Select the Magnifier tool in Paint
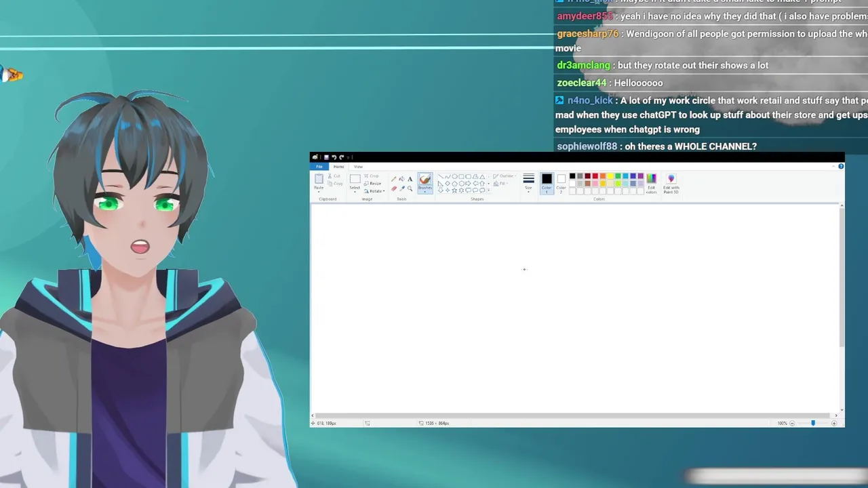 (x=410, y=189)
